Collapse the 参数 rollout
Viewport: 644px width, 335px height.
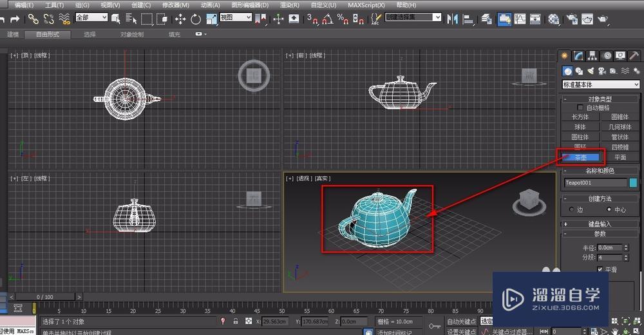pyautogui.click(x=600, y=233)
